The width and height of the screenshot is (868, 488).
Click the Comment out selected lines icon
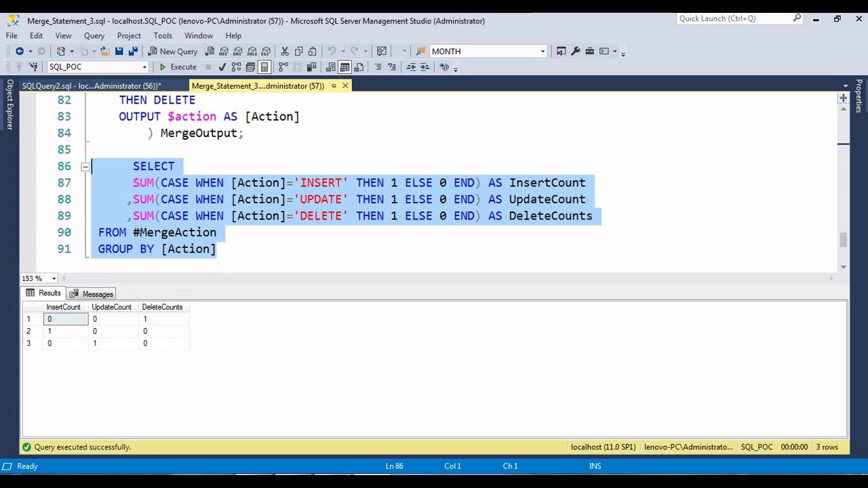click(x=378, y=67)
